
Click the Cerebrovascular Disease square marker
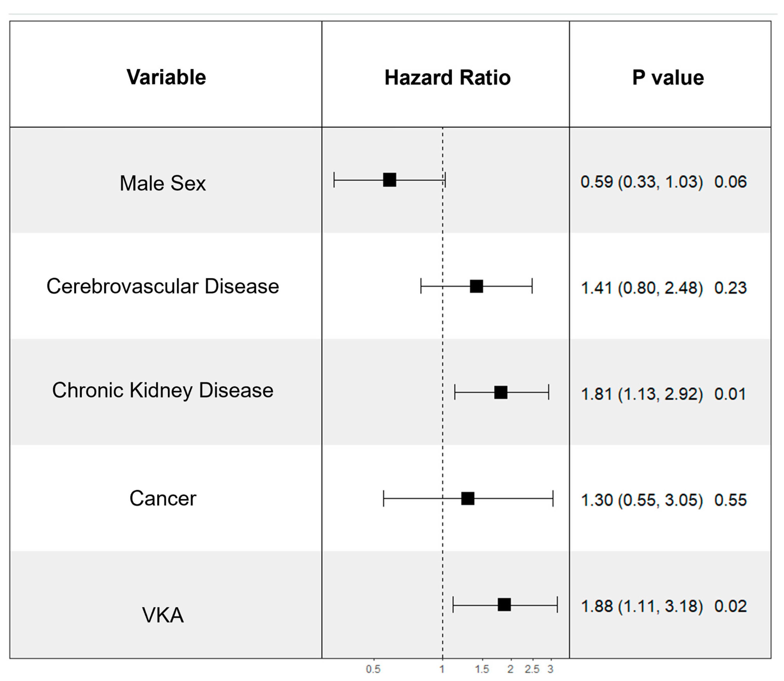pyautogui.click(x=476, y=286)
